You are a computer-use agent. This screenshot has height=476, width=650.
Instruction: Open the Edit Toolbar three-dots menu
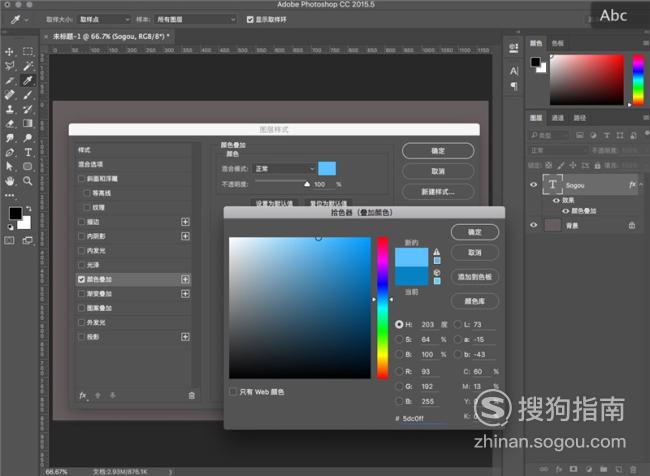click(x=10, y=195)
